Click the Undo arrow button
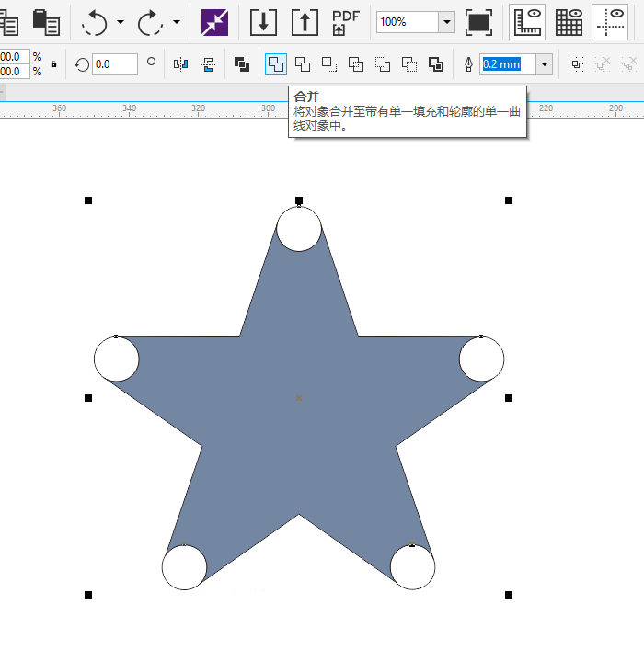The width and height of the screenshot is (644, 650). click(x=95, y=21)
